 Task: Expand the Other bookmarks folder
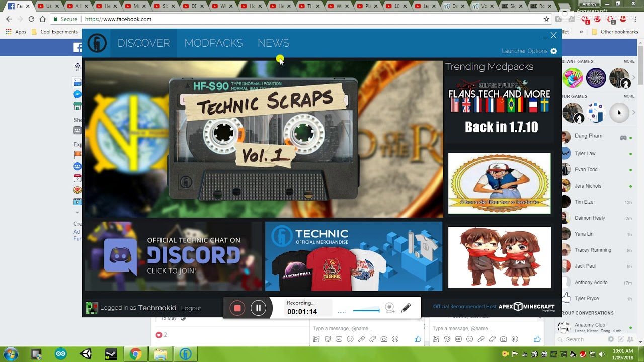(614, 32)
